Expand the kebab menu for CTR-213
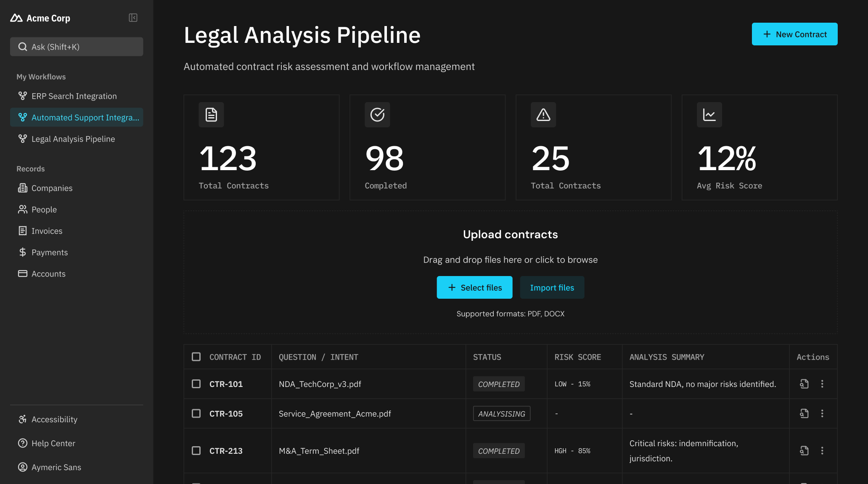The width and height of the screenshot is (868, 484). 822,451
